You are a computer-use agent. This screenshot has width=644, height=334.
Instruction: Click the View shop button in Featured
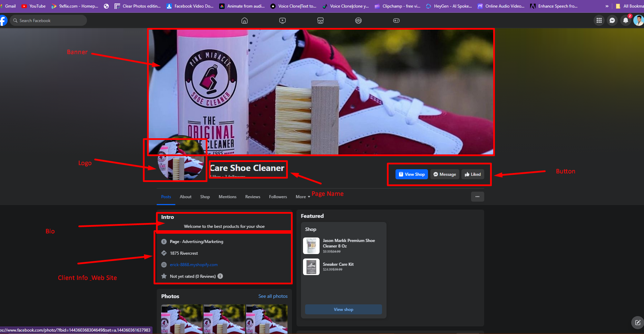343,310
